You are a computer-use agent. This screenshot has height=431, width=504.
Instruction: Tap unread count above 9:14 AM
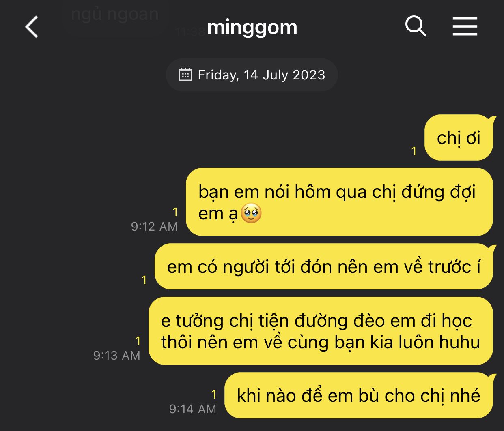(214, 394)
